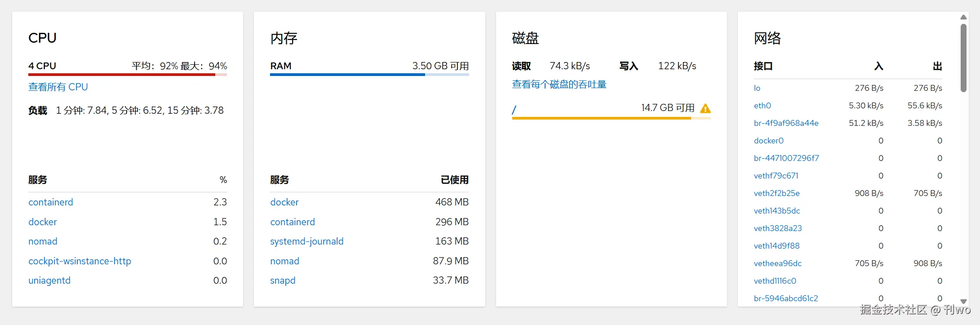Screen dimensions: 980x325
Task: Open the lo loopback interface
Action: point(757,88)
